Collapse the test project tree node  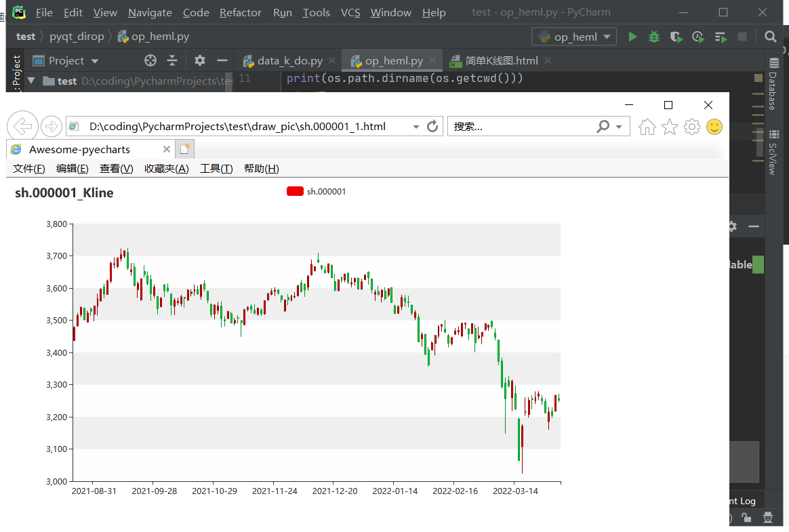(x=31, y=81)
